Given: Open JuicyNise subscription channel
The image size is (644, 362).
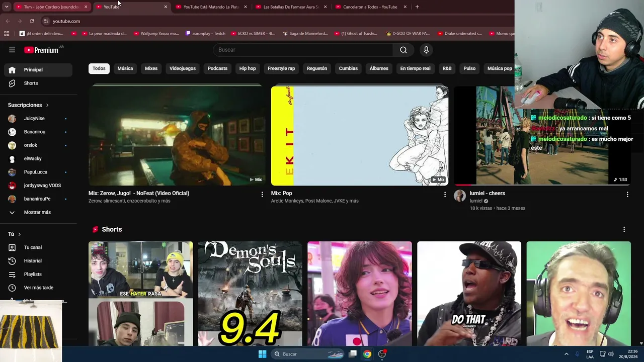Looking at the screenshot, I should pyautogui.click(x=38, y=119).
